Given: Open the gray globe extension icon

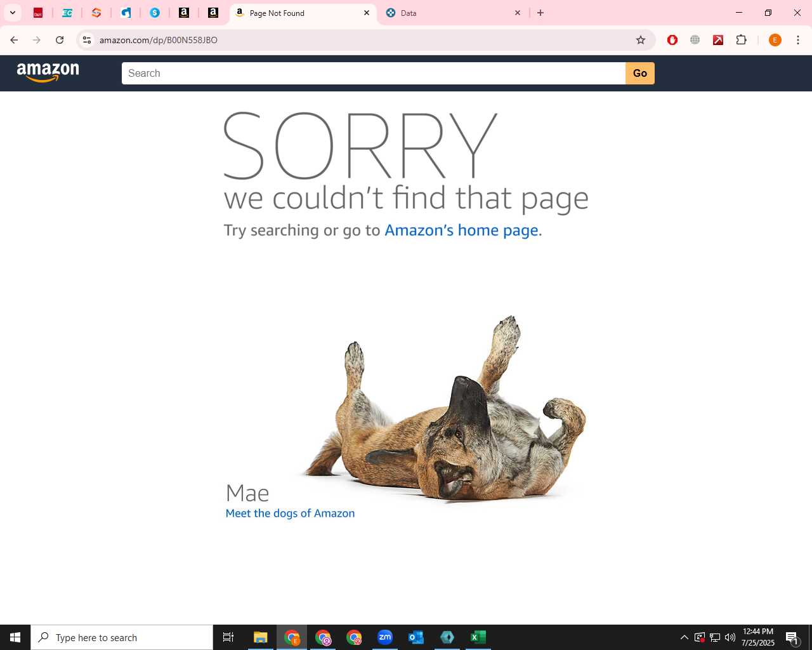Looking at the screenshot, I should (695, 40).
